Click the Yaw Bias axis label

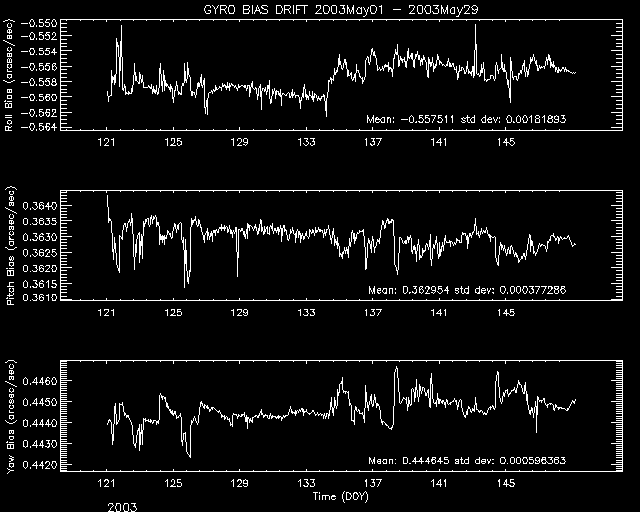point(10,417)
